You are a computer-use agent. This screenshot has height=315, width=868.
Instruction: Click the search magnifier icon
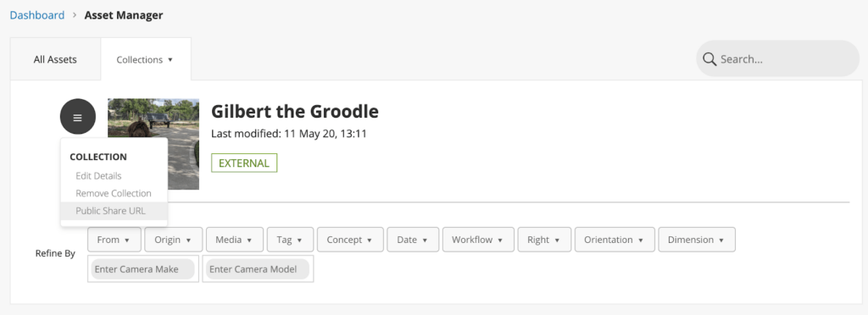[x=709, y=59]
